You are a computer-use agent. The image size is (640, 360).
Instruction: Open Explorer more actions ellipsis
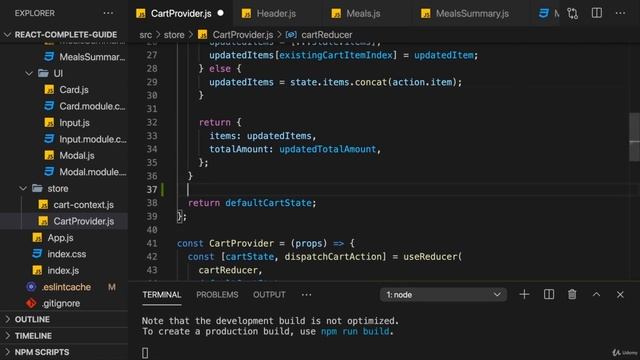[x=108, y=13]
